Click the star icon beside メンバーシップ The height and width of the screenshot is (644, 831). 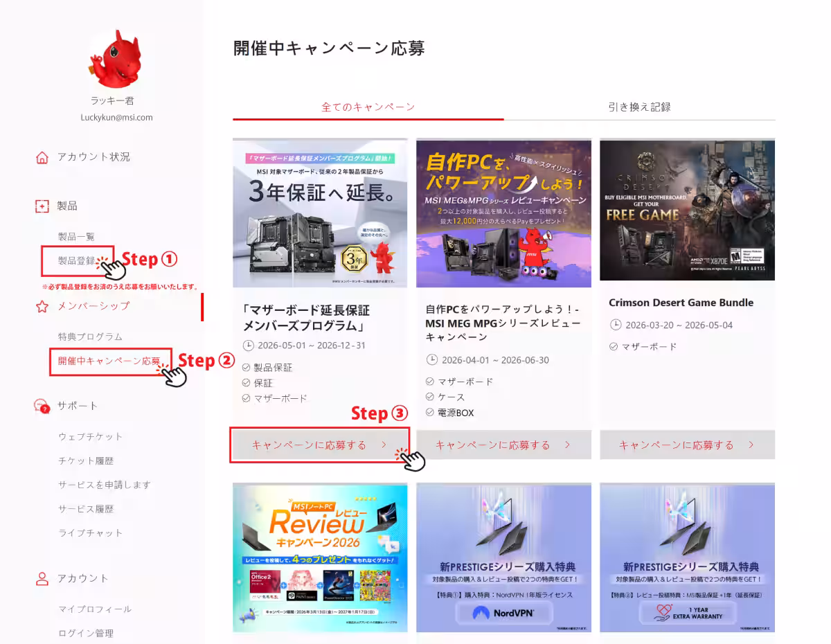point(42,306)
